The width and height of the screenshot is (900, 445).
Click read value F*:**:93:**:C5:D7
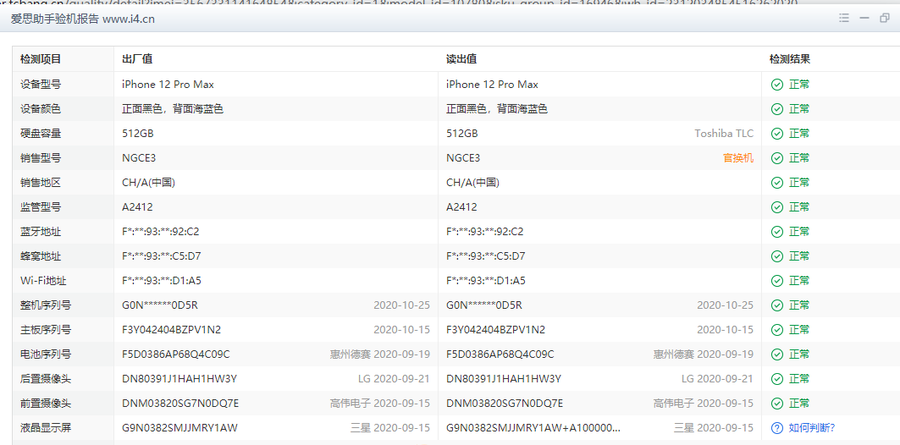(x=486, y=256)
